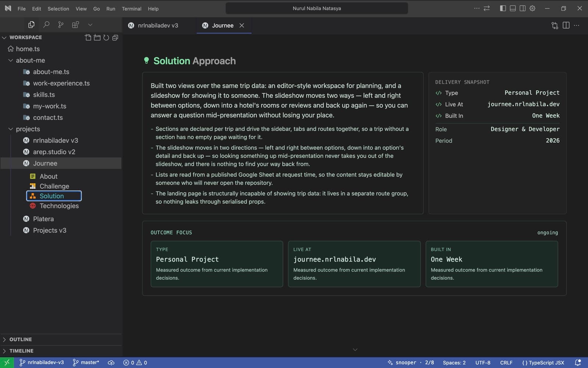588x368 pixels.
Task: Collapse all folders in explorer
Action: 115,38
